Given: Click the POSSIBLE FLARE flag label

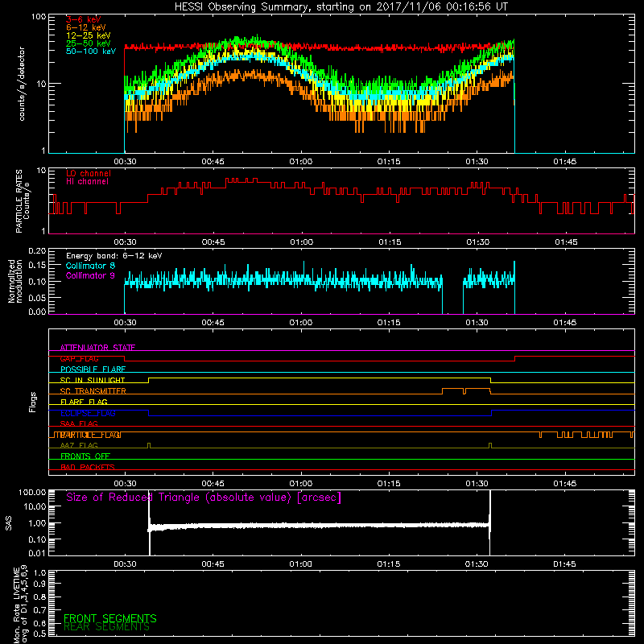Looking at the screenshot, I should point(93,369).
